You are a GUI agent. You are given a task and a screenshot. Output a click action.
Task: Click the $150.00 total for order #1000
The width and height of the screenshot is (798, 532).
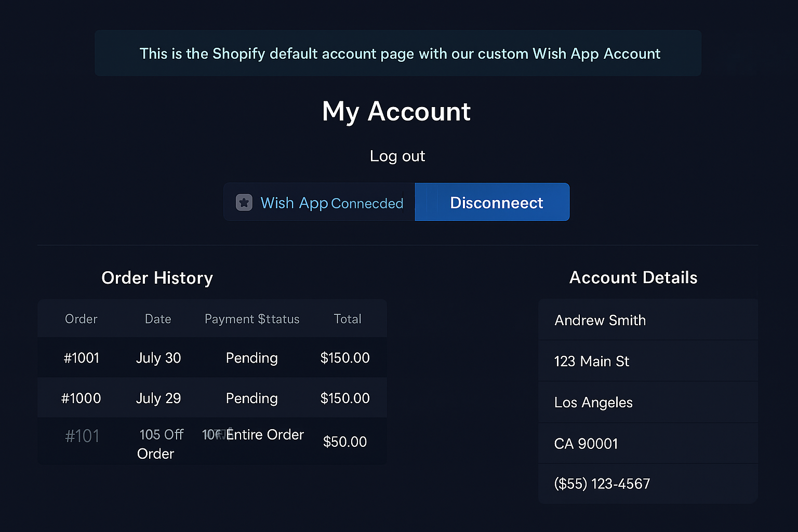click(345, 398)
